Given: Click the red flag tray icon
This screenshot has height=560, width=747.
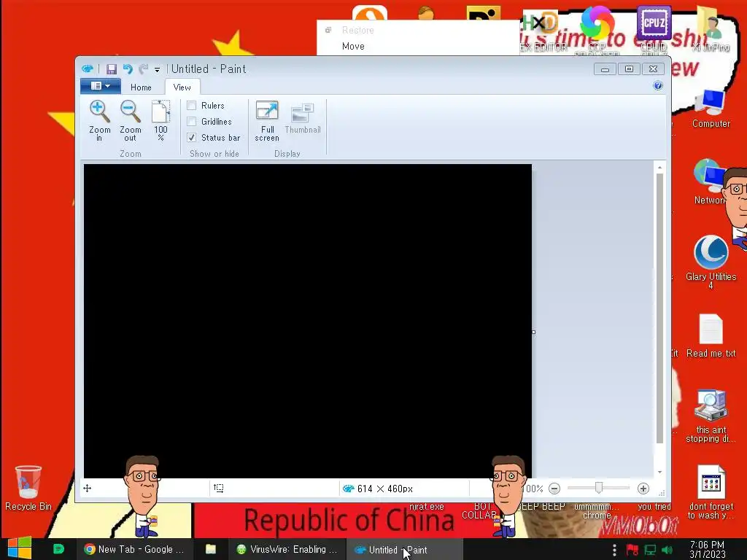Looking at the screenshot, I should (632, 551).
